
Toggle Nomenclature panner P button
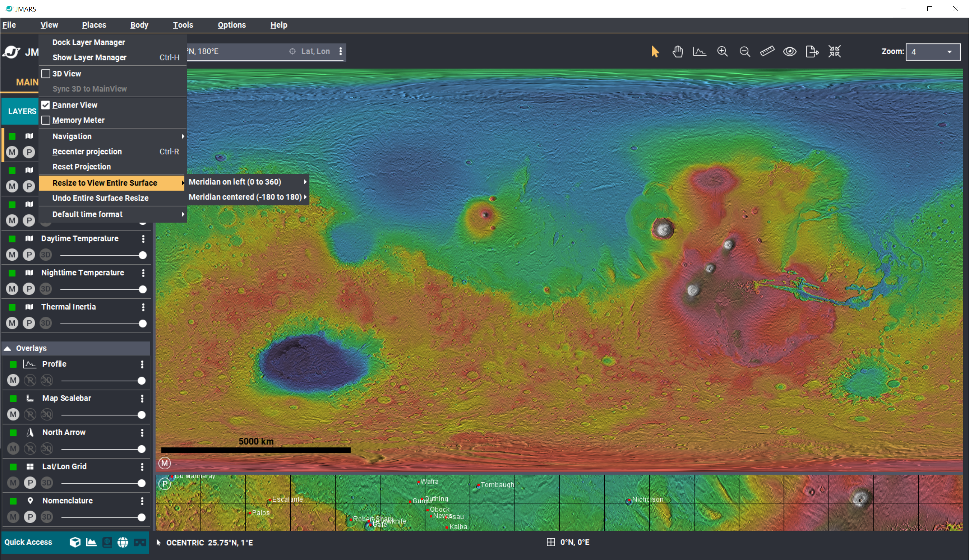(x=30, y=517)
